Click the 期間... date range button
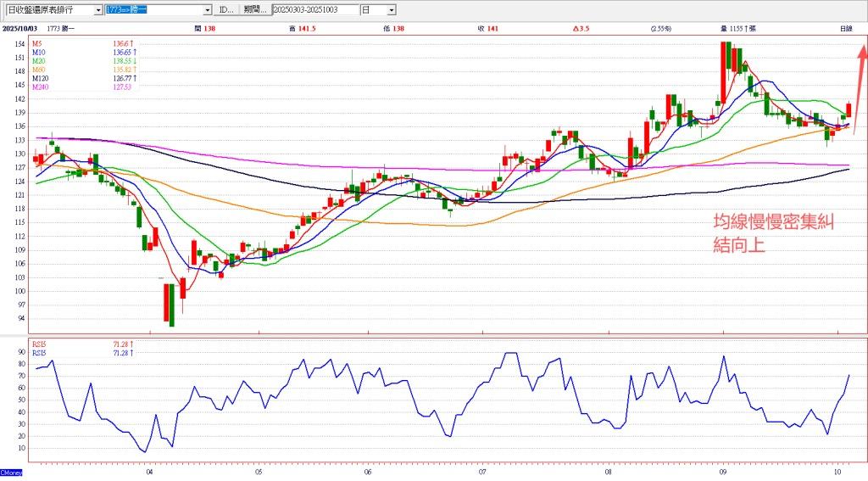Viewport: 868px width, 481px height. [x=254, y=10]
